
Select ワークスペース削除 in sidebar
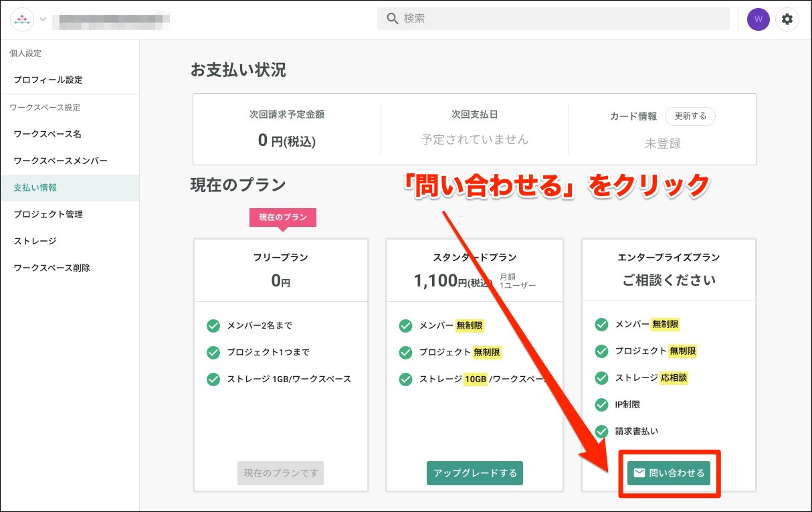pyautogui.click(x=52, y=268)
